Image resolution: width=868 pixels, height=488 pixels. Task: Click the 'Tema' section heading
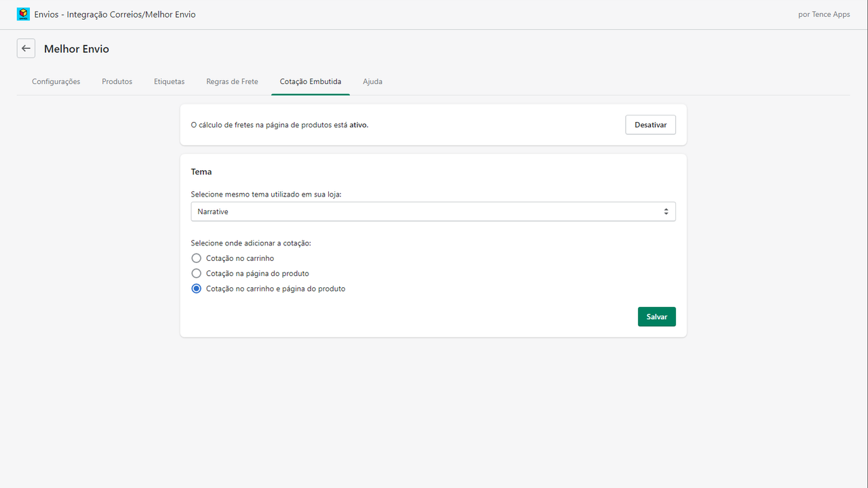pos(201,171)
